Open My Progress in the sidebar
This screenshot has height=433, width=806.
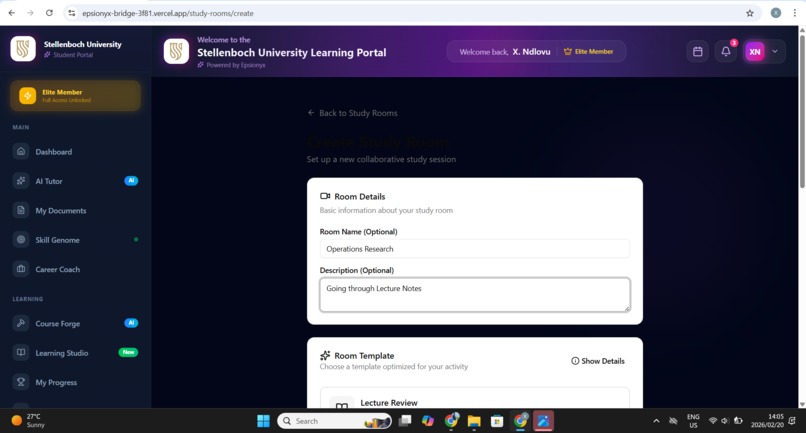(75, 382)
